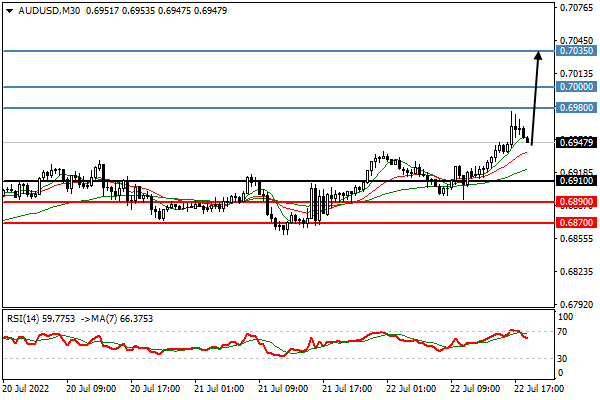600x400 pixels.
Task: Click the RSI scale value 30
Action: (564, 358)
